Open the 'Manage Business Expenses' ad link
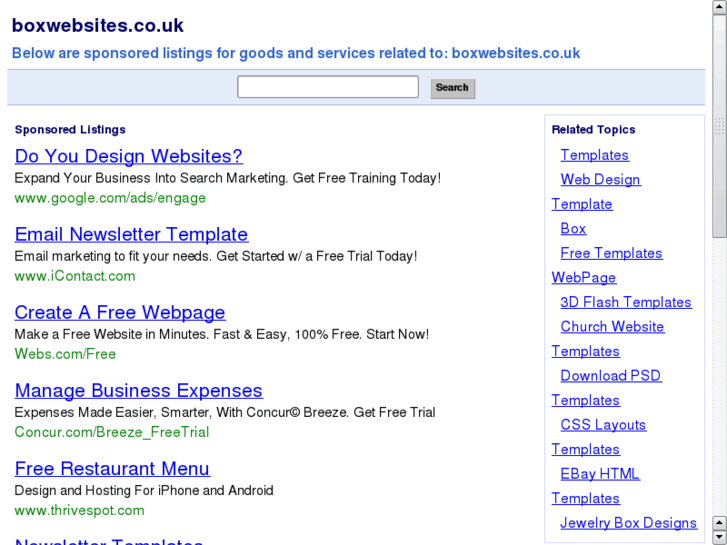Viewport: 727px width, 545px height. [138, 390]
